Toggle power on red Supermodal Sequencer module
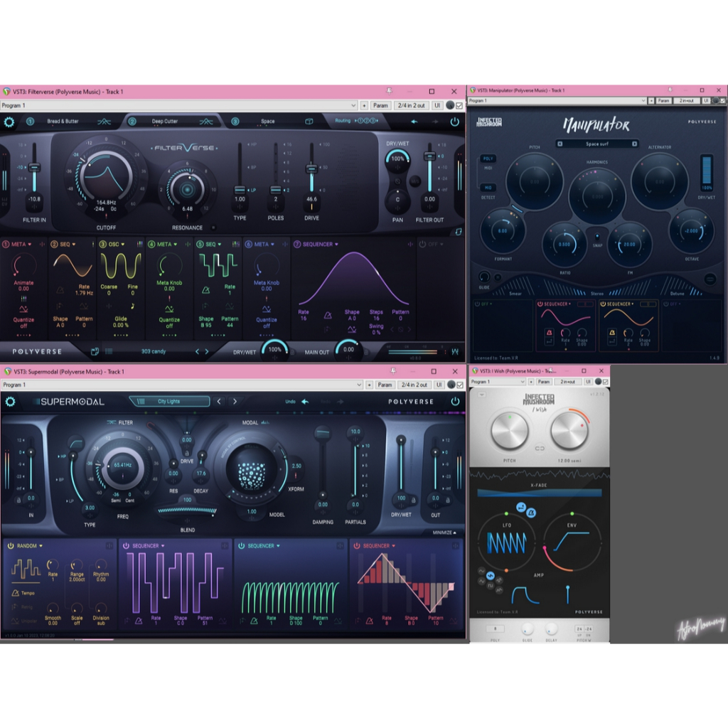The image size is (728, 728). point(357,546)
